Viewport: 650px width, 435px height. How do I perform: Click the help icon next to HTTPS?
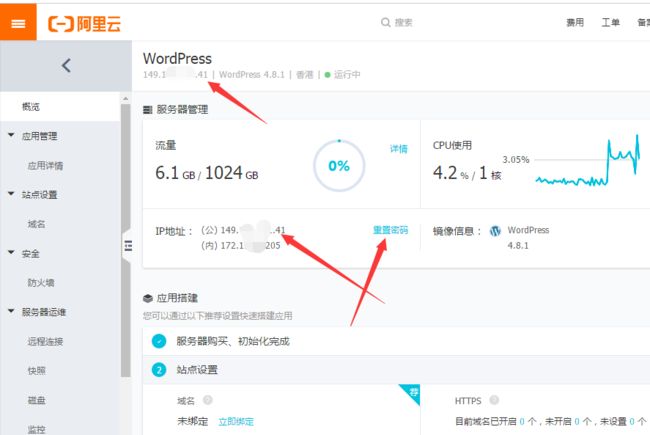coord(494,400)
